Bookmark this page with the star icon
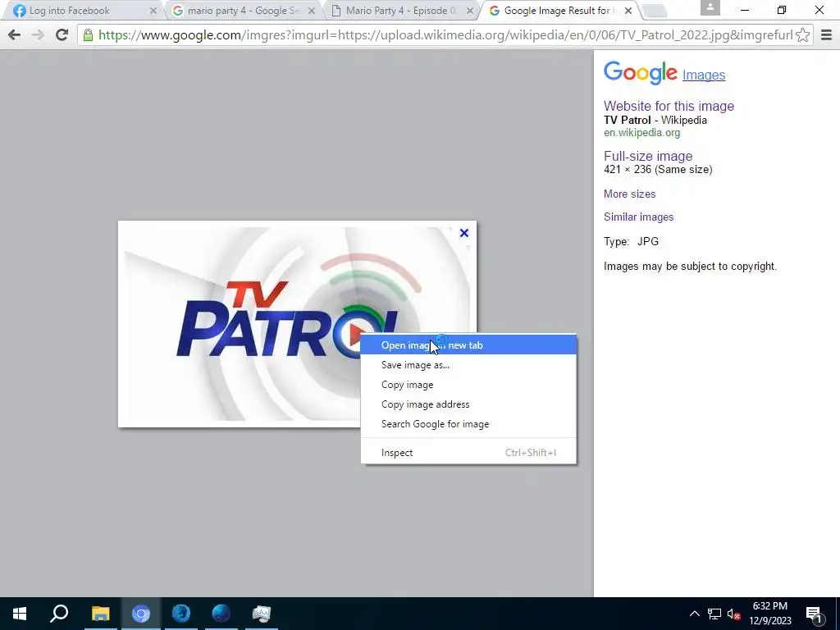The height and width of the screenshot is (630, 840). click(802, 34)
